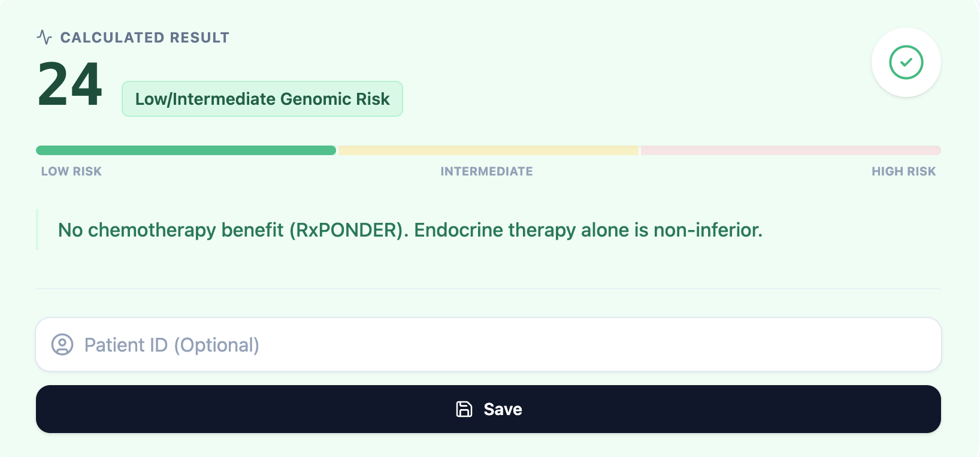980x457 pixels.
Task: Click the Patient ID optional input field
Action: point(489,344)
